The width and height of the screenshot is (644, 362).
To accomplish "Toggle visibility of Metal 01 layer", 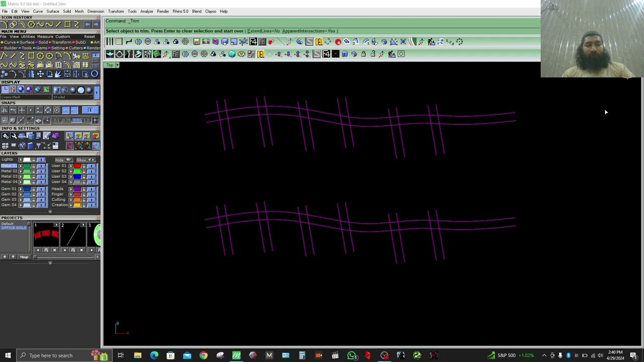I will click(x=41, y=166).
